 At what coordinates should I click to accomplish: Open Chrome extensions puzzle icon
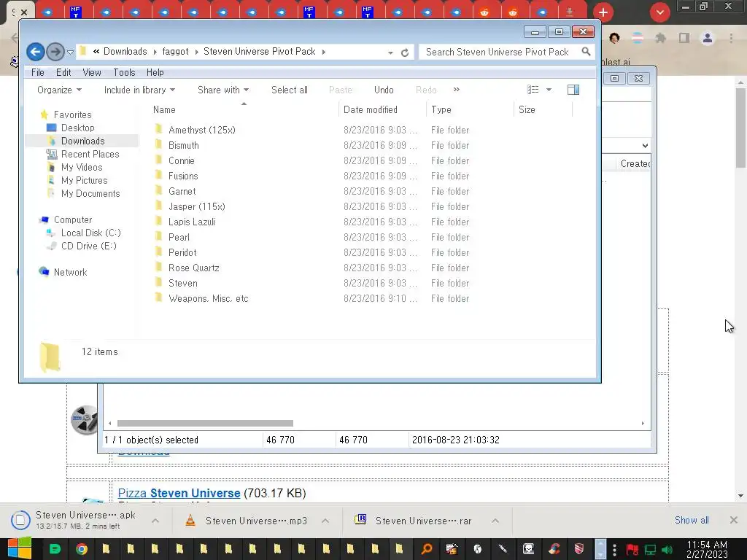[x=660, y=38]
